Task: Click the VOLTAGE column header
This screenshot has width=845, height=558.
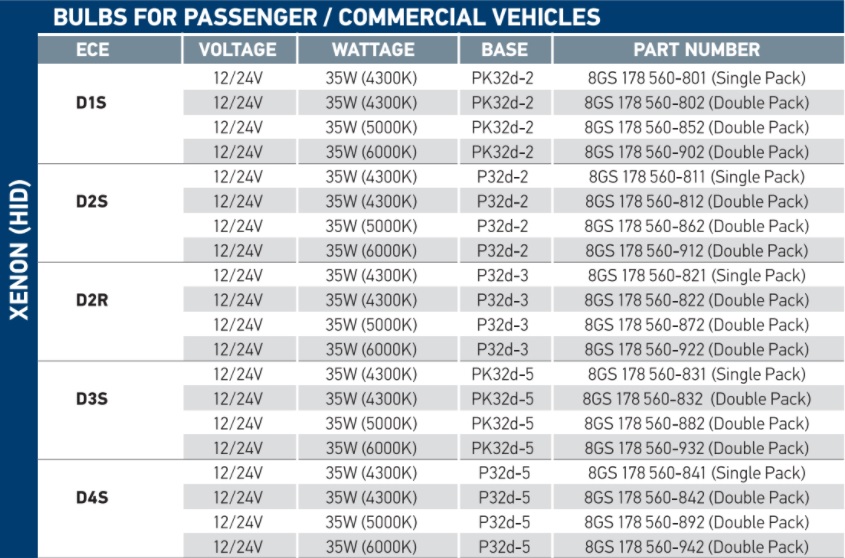Action: pyautogui.click(x=238, y=50)
